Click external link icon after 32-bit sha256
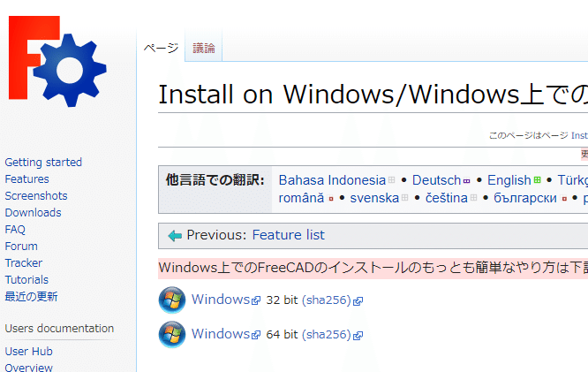 tap(358, 301)
